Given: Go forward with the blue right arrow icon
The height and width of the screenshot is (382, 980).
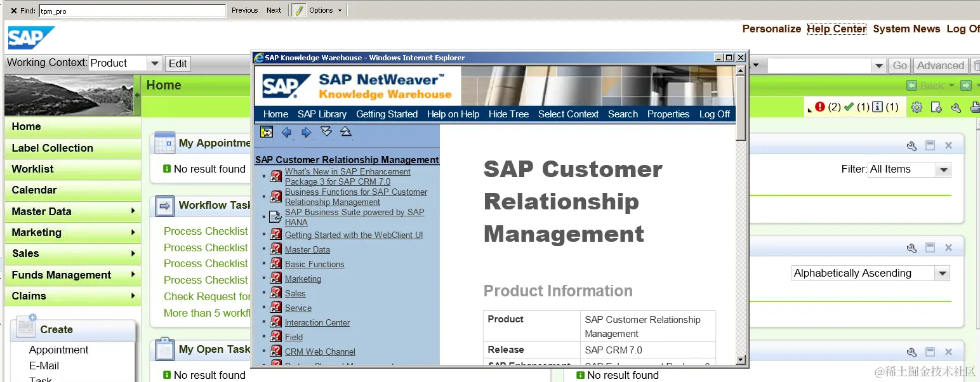Looking at the screenshot, I should coord(306,132).
